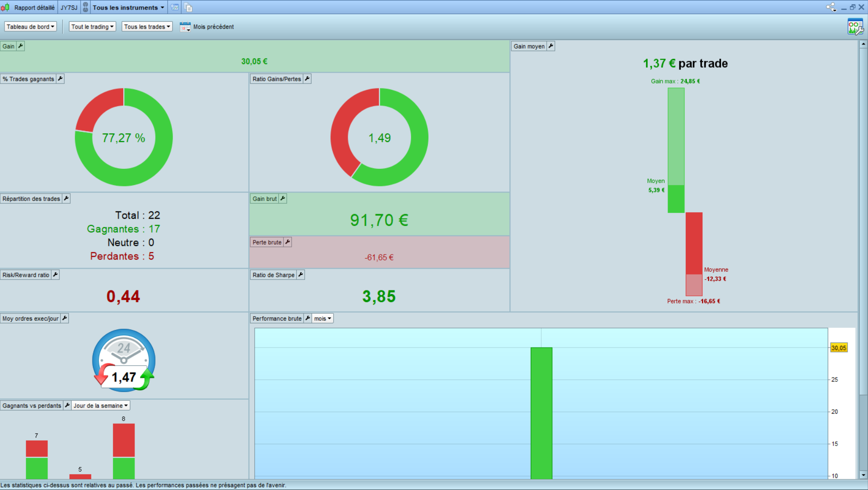Click the -61,65 € gross loss value
The width and height of the screenshot is (868, 490).
[x=379, y=257]
